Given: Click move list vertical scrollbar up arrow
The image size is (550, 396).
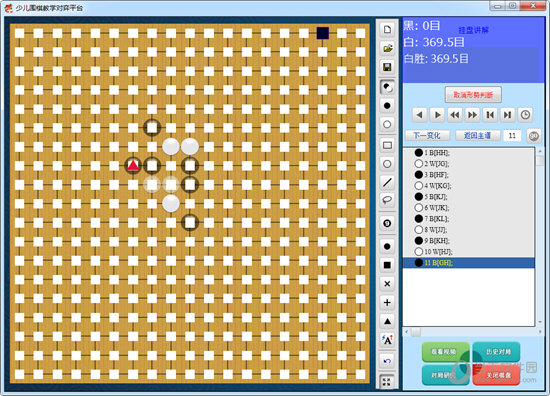Looking at the screenshot, I should (540, 151).
